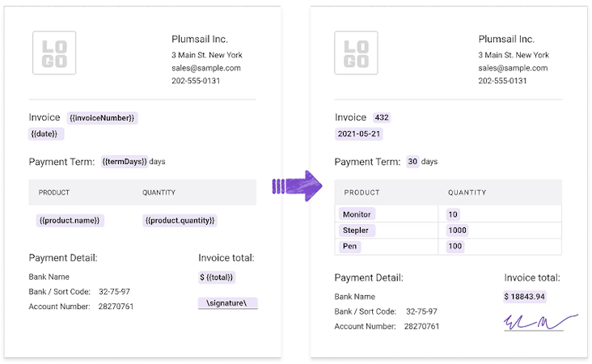The image size is (592, 364).
Task: Click the logo placeholder in the template invoice
Action: (54, 53)
